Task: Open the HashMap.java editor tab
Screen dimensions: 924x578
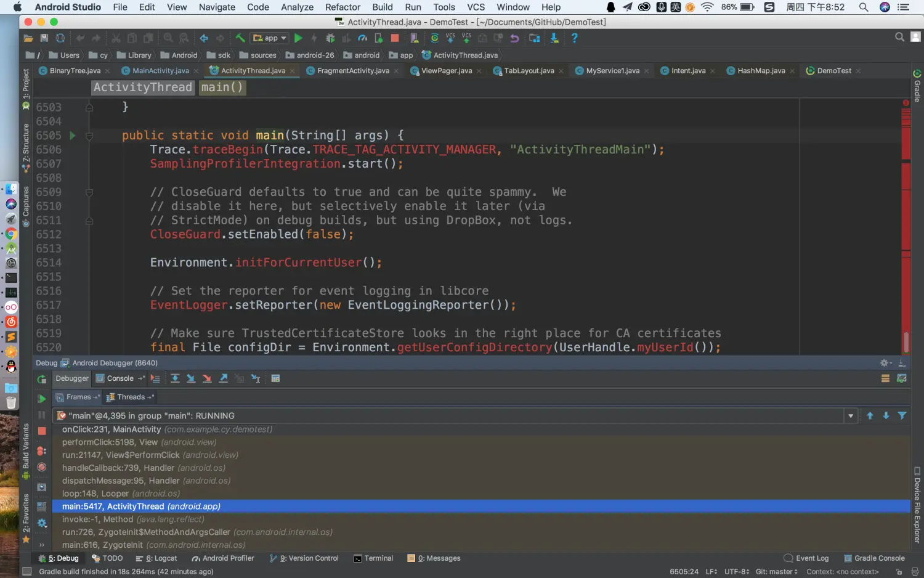Action: pos(761,71)
